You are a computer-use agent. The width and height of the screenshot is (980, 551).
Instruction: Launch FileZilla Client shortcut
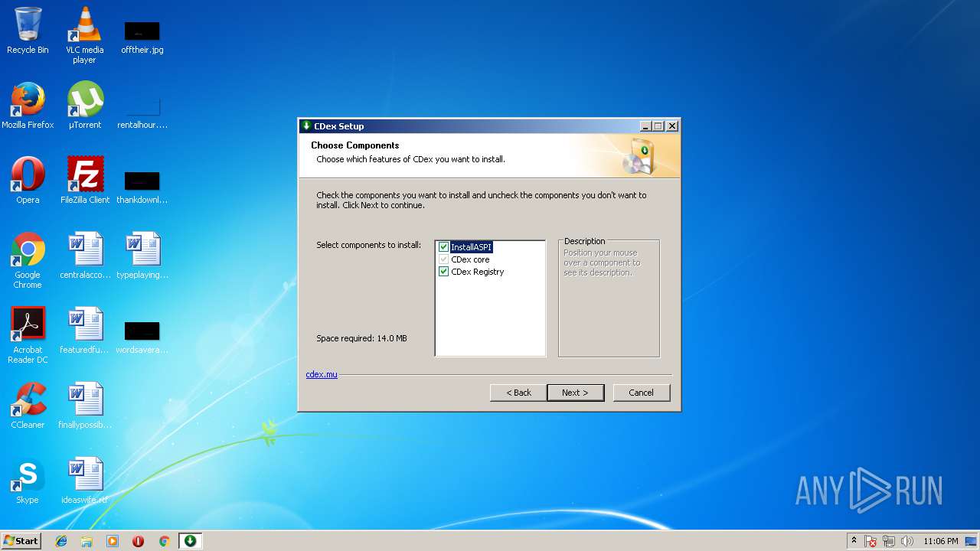(85, 181)
